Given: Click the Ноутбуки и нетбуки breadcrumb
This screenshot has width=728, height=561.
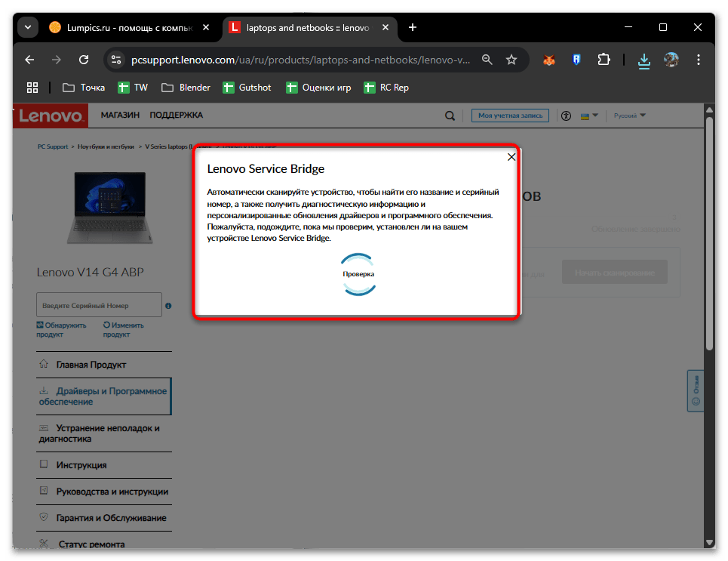Looking at the screenshot, I should click(x=106, y=146).
